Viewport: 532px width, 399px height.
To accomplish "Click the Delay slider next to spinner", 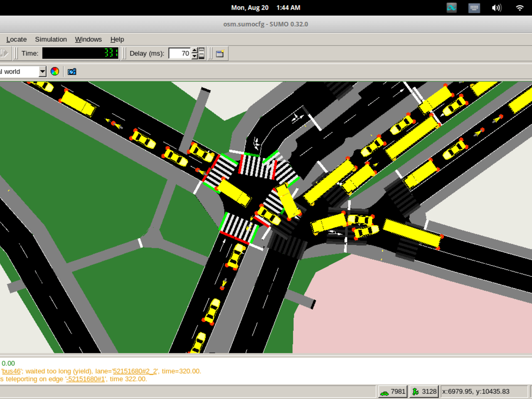I will coord(202,53).
